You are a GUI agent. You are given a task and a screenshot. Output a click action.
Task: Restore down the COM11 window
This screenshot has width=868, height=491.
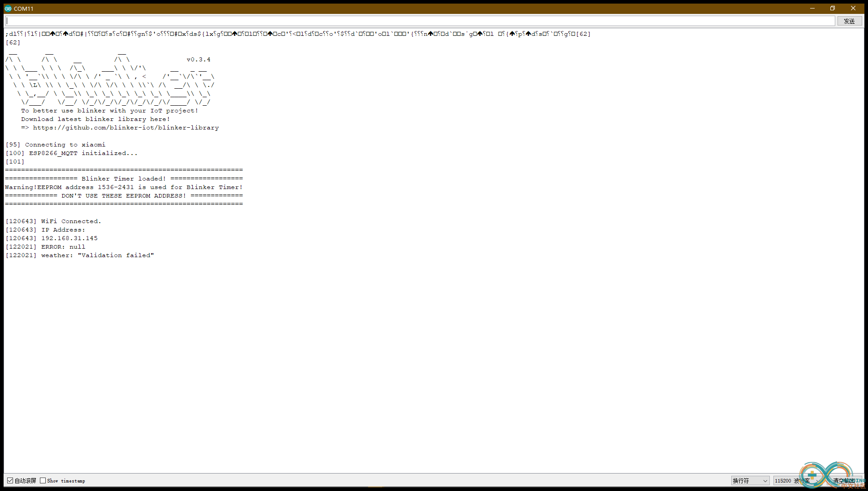click(833, 8)
